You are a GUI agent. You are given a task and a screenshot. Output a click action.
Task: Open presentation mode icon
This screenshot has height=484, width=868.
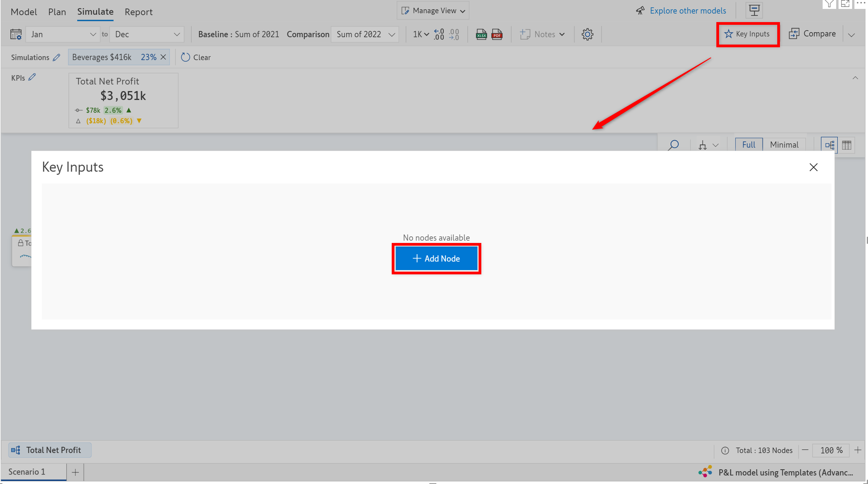tap(754, 10)
